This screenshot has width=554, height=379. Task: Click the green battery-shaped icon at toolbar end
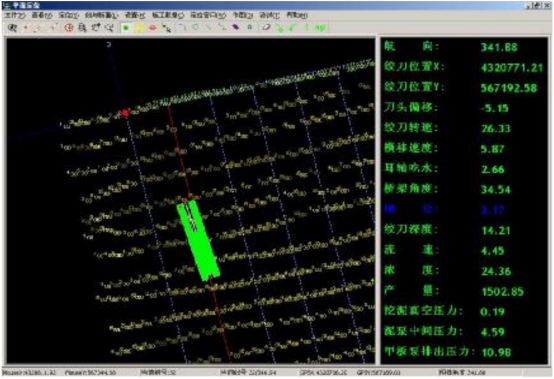pos(321,28)
